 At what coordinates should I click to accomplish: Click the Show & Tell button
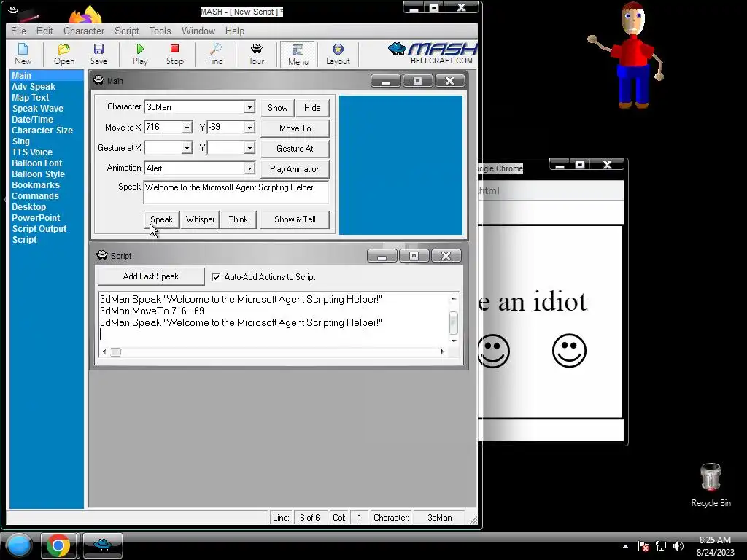[x=295, y=219]
